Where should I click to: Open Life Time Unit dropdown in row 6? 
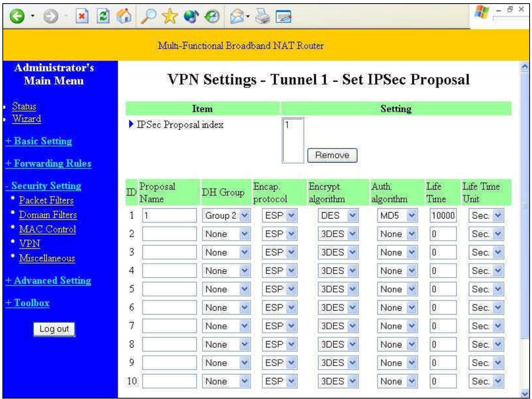486,308
